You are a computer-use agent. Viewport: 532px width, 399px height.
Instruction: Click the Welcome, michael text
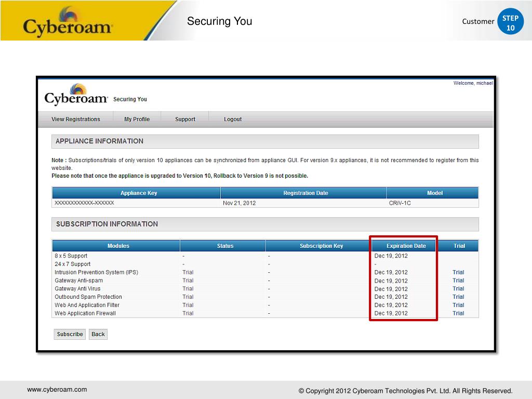(x=473, y=83)
